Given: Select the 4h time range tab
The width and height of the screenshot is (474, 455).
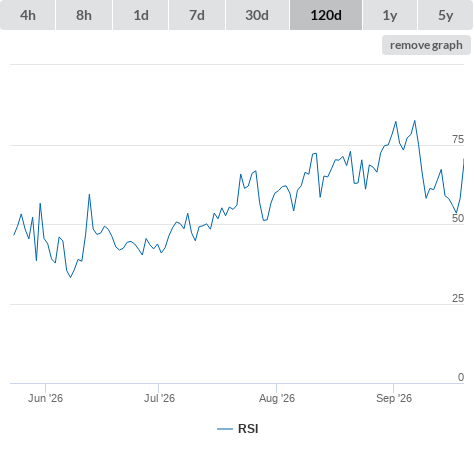Looking at the screenshot, I should [x=28, y=15].
